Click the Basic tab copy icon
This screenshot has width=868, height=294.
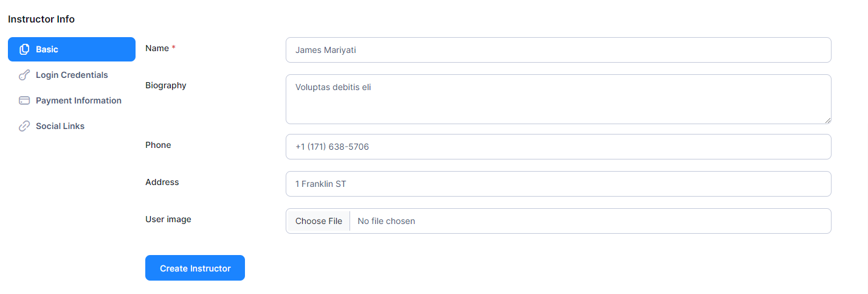tap(24, 49)
